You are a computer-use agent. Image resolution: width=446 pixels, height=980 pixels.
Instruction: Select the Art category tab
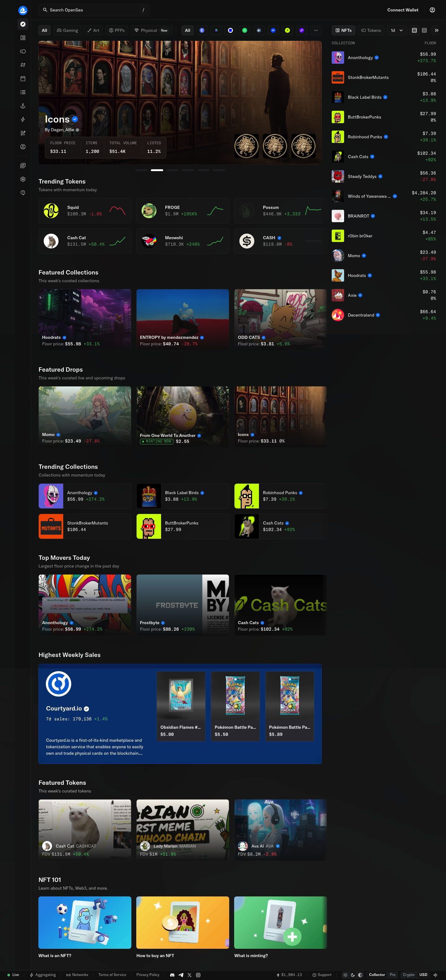(93, 30)
